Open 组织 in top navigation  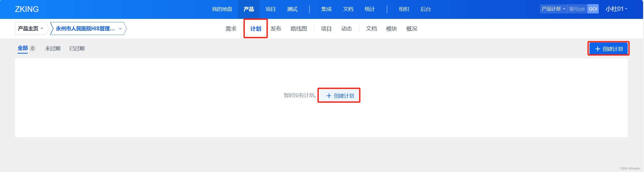click(404, 9)
